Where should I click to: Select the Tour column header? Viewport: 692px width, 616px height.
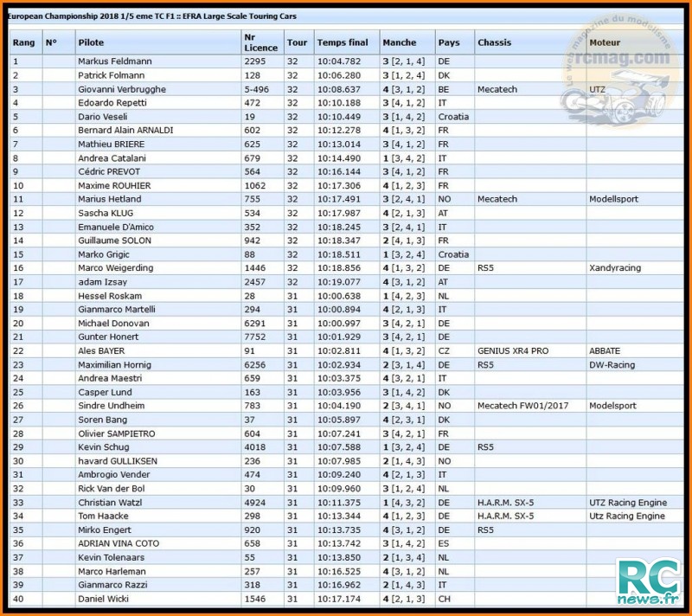tap(297, 42)
